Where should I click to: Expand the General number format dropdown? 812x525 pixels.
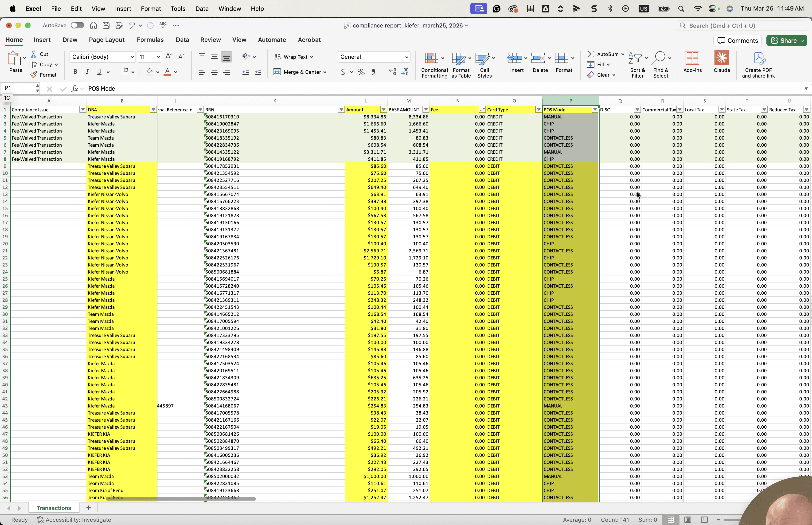[374, 57]
